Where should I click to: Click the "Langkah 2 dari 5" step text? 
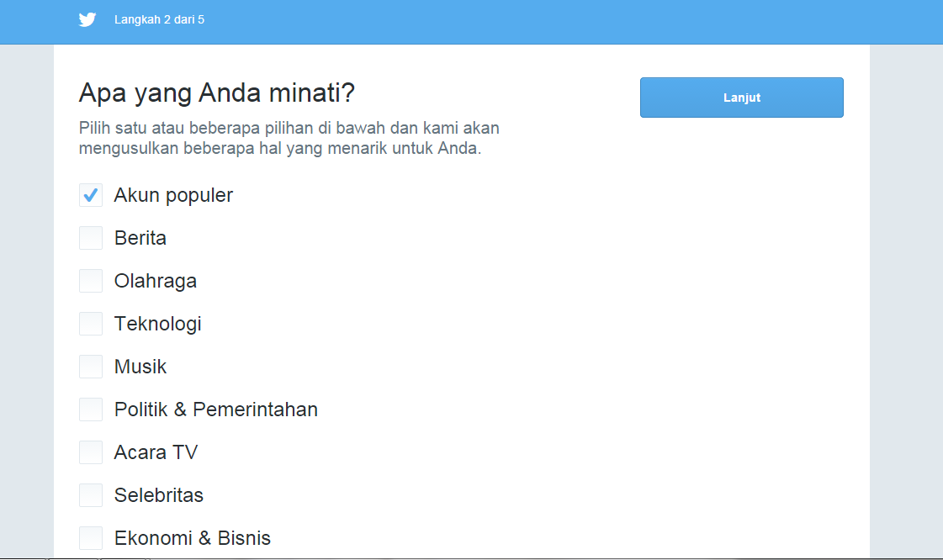pyautogui.click(x=159, y=19)
